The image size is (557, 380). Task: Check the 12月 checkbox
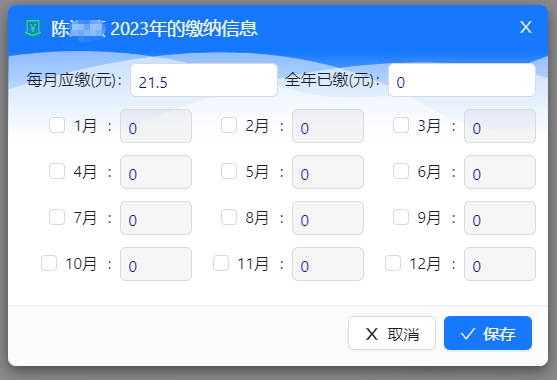[393, 263]
